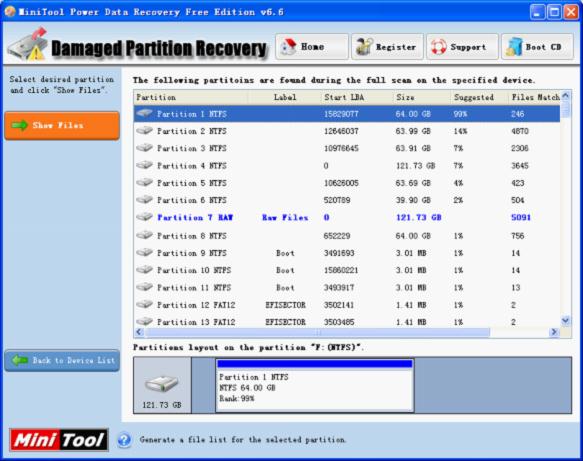Click the 14% suggested value

pos(460,131)
